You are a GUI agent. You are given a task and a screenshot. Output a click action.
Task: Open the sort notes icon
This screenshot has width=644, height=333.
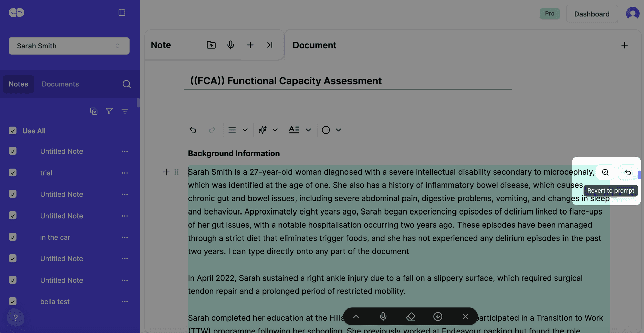click(x=125, y=111)
